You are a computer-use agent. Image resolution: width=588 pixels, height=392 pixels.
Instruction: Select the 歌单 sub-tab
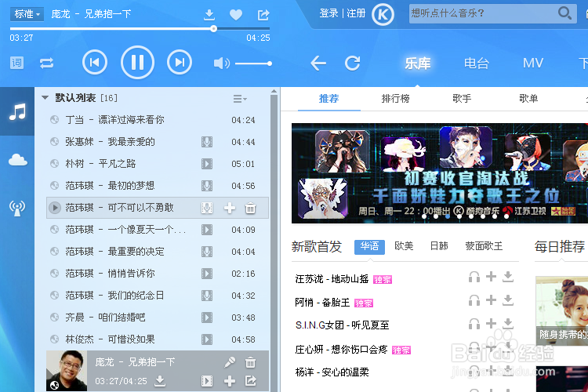click(x=528, y=99)
